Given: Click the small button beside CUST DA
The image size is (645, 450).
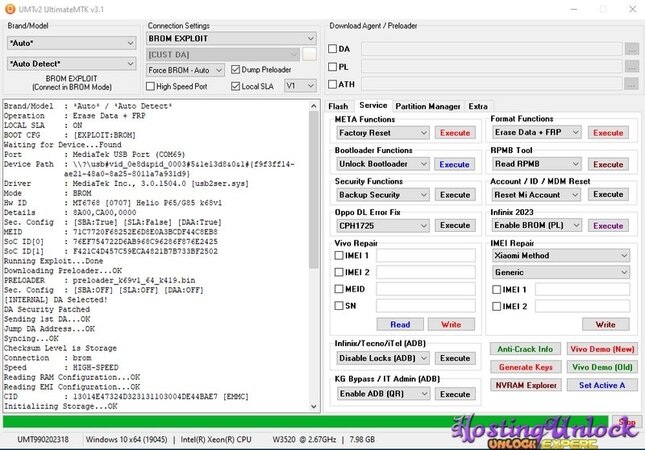Looking at the screenshot, I should click(x=310, y=54).
